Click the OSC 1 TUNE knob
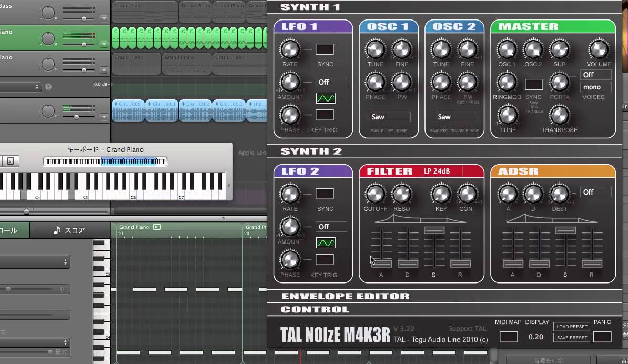 [376, 49]
